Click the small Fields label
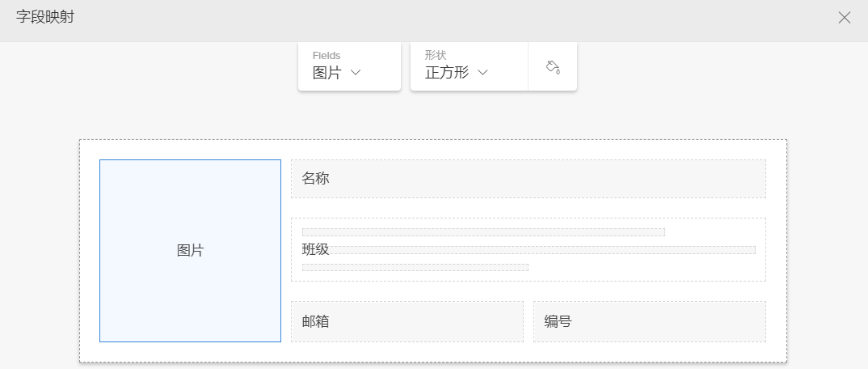The height and width of the screenshot is (369, 868). tap(327, 55)
